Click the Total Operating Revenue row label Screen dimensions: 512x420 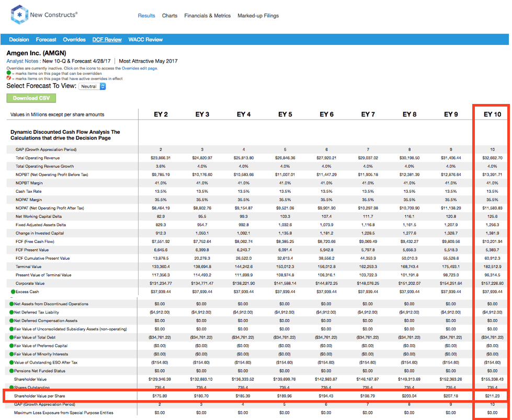(38, 158)
